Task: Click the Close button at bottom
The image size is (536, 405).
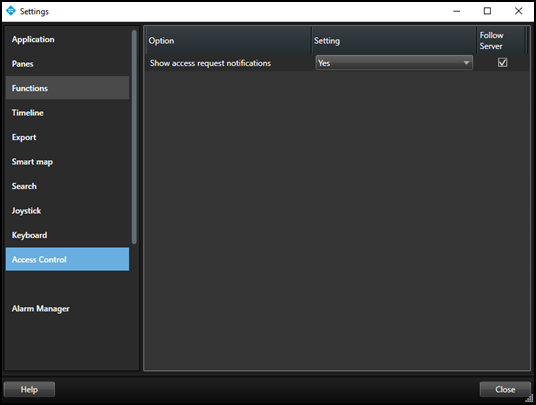Action: point(505,389)
